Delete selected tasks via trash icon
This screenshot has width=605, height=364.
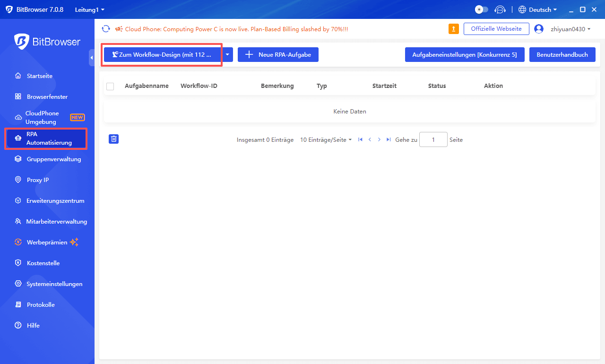113,139
